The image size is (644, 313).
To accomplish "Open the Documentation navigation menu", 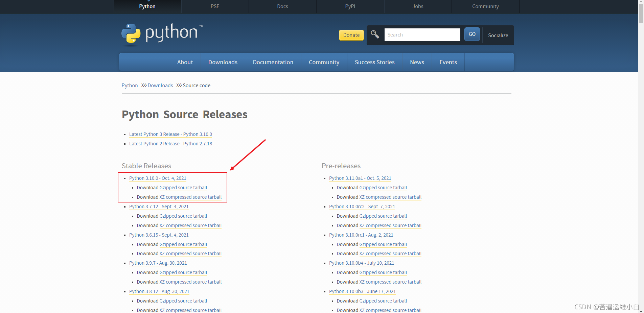I will (x=273, y=62).
